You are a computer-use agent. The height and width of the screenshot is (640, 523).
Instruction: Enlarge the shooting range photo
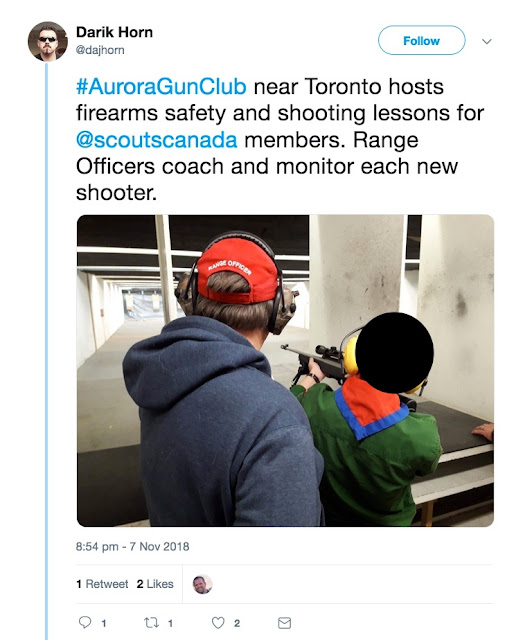[x=285, y=371]
